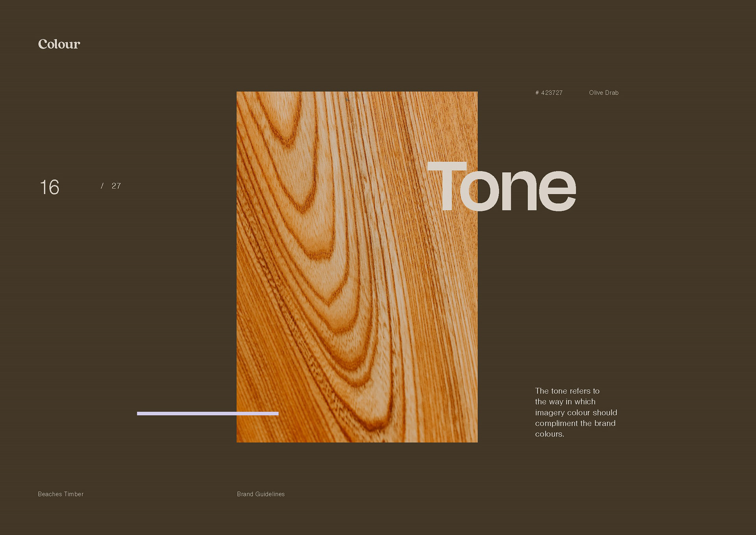Click the total page count 27

[116, 186]
